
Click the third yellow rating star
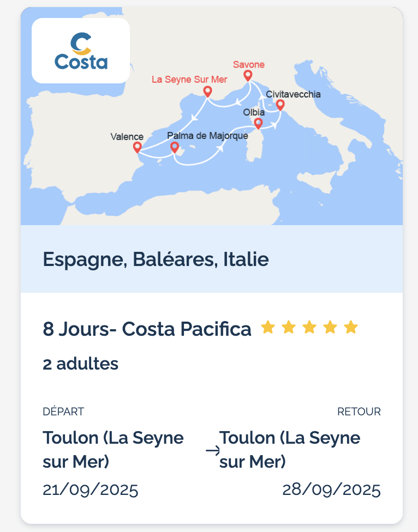[x=309, y=328]
